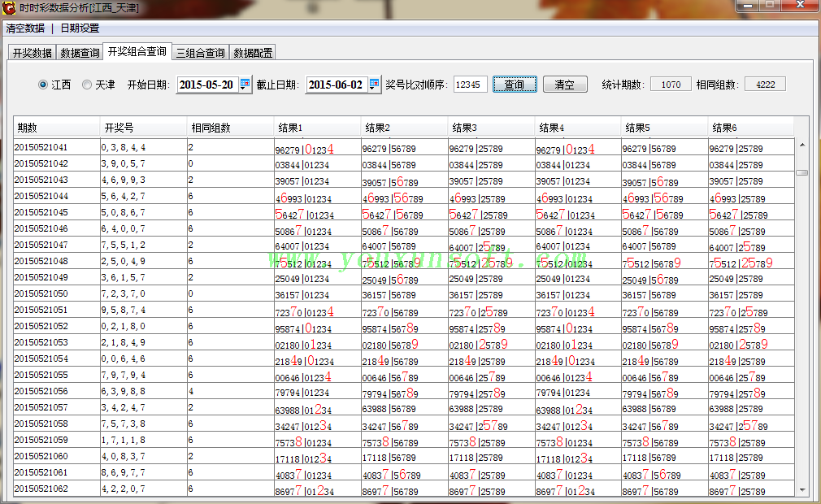The height and width of the screenshot is (504, 821).
Task: Minimize the 时时彩数据分析 window
Action: tap(747, 5)
